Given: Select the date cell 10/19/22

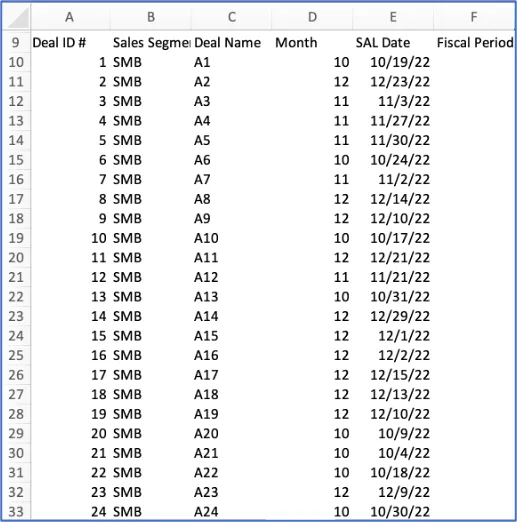Looking at the screenshot, I should [393, 62].
